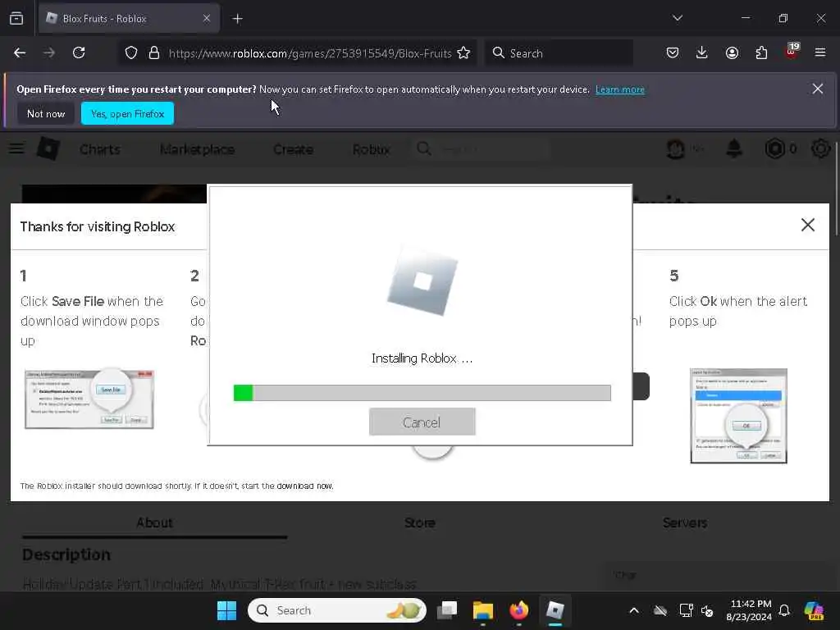The height and width of the screenshot is (630, 840).
Task: Click the Firefox toolbar Search box
Action: (559, 53)
